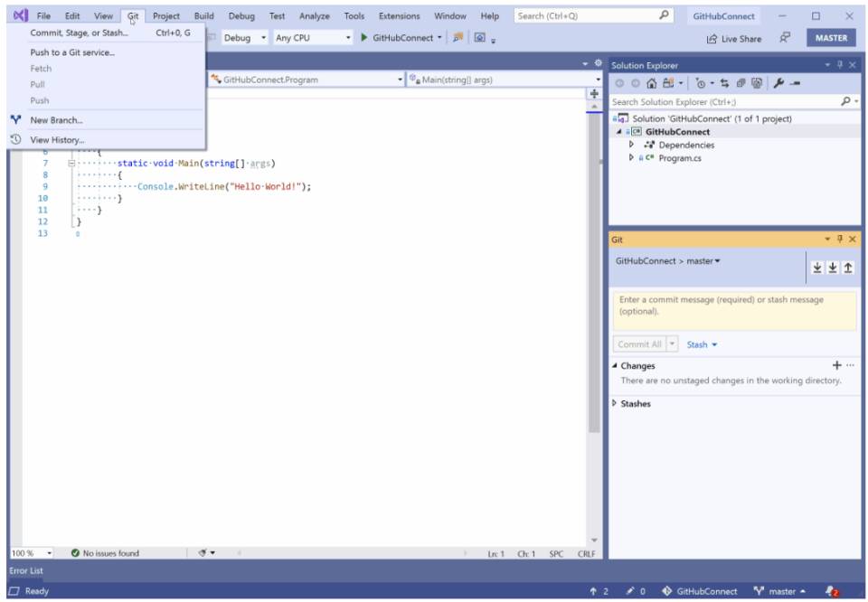Start debugging with green play arrow
Screen dimensions: 868x602
pyautogui.click(x=363, y=38)
